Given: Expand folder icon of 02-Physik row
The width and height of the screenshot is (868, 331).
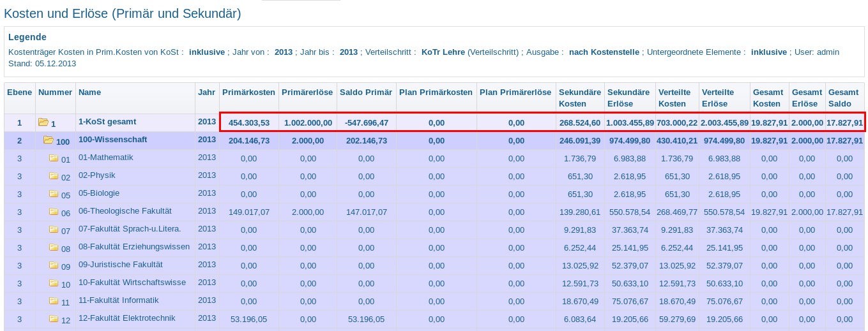Looking at the screenshot, I should tap(54, 175).
